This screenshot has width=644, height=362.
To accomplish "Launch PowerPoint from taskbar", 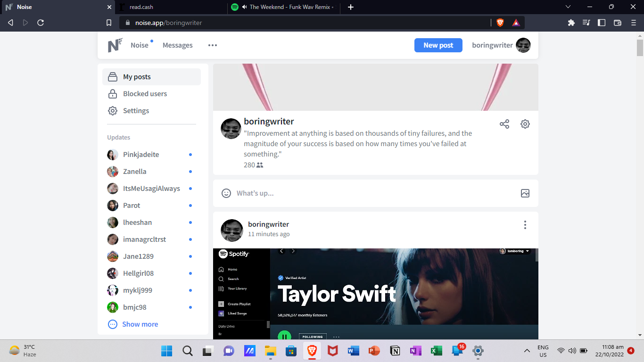I will coord(374,351).
